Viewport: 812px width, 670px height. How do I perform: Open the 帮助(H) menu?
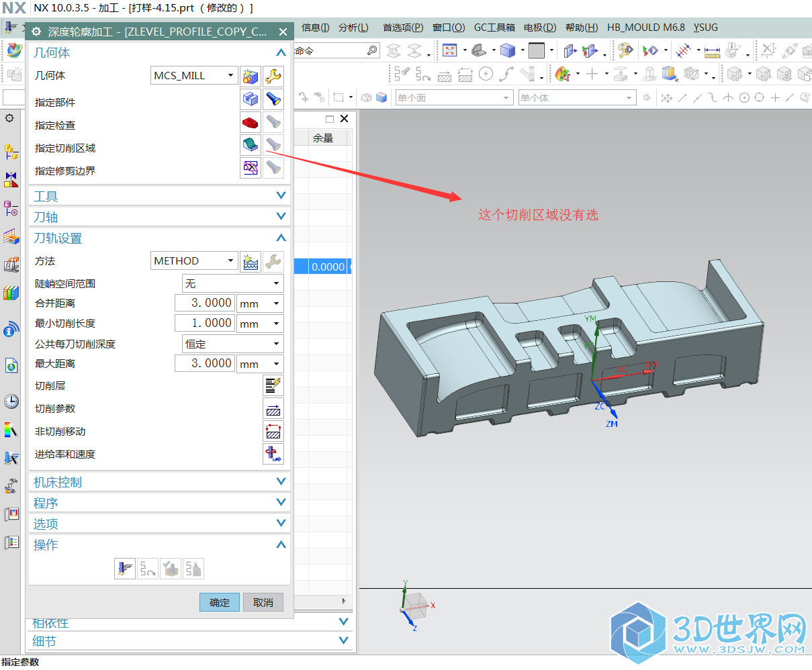(581, 28)
